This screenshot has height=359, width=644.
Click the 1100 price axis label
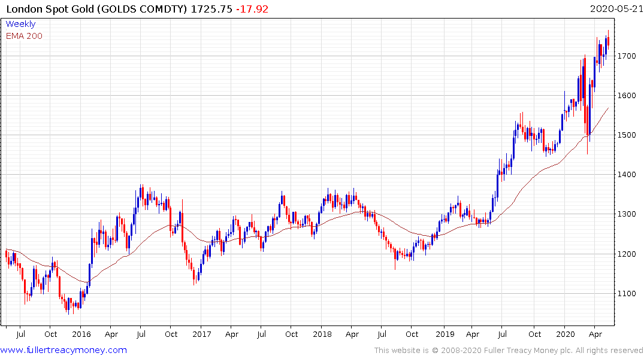(x=627, y=293)
